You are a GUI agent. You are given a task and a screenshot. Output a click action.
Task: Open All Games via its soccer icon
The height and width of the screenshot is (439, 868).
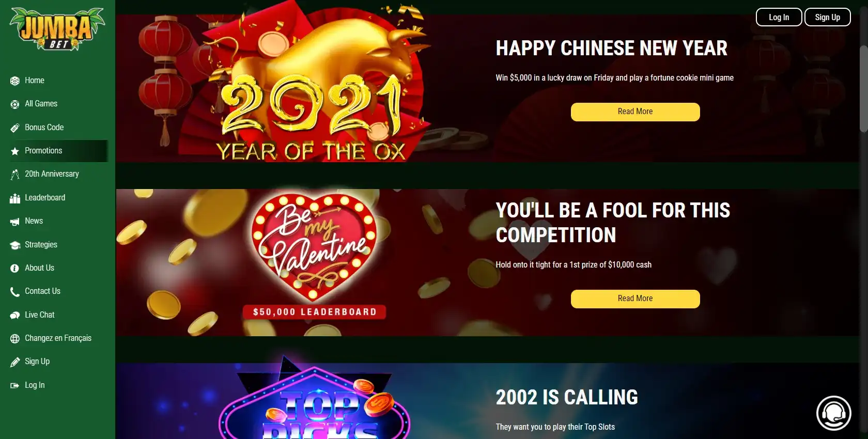coord(15,104)
